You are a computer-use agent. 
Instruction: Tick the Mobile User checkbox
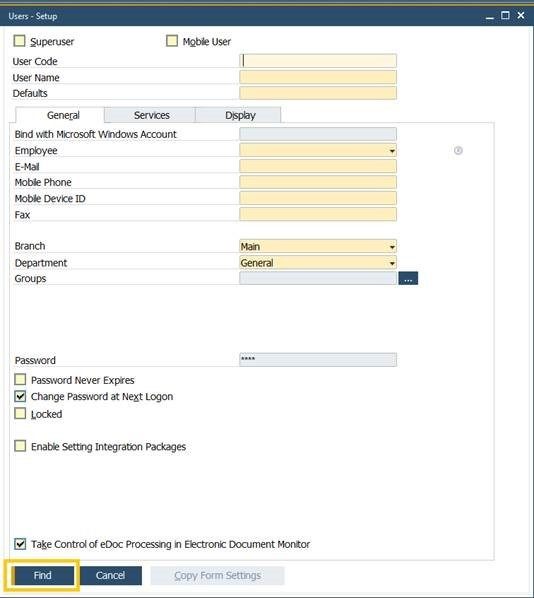coord(172,41)
